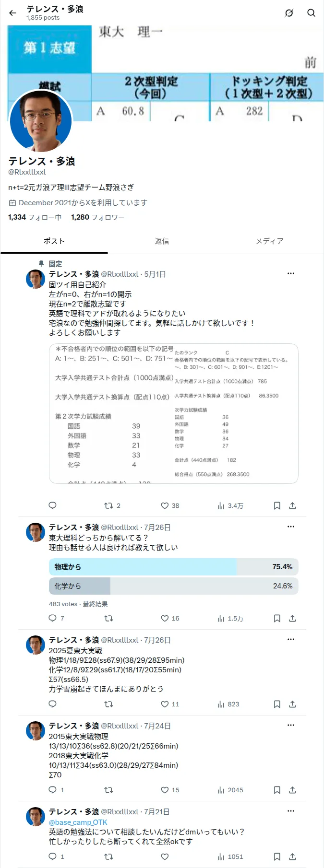The width and height of the screenshot is (324, 868).
Task: Open the search magnifier icon
Action: 312,13
